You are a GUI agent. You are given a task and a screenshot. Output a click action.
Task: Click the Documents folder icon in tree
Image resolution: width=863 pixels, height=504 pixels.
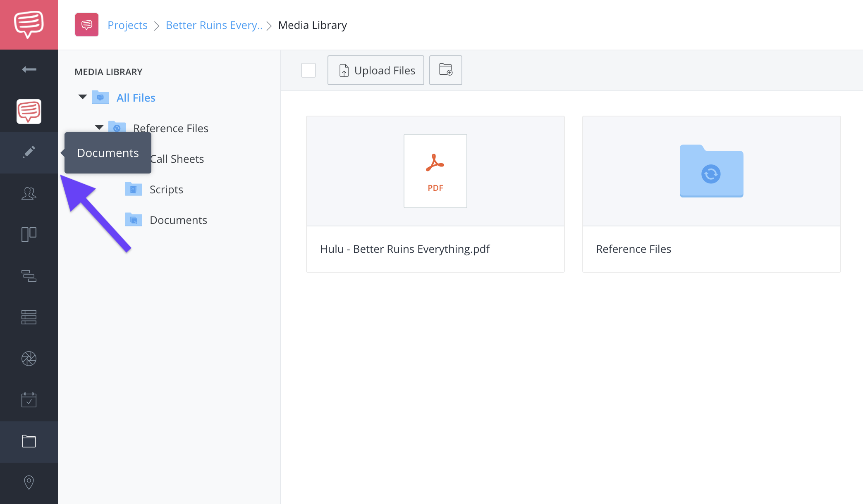(x=134, y=220)
